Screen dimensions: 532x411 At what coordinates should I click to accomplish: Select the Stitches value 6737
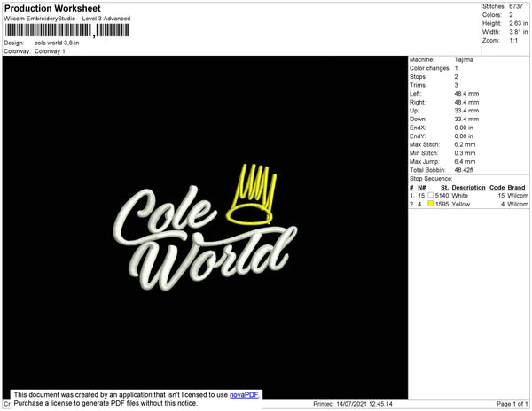point(516,6)
